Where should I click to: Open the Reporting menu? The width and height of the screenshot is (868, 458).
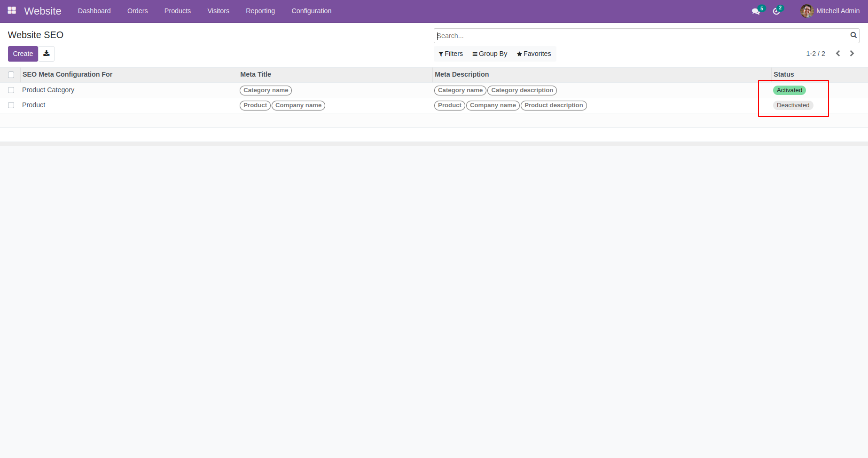click(260, 11)
